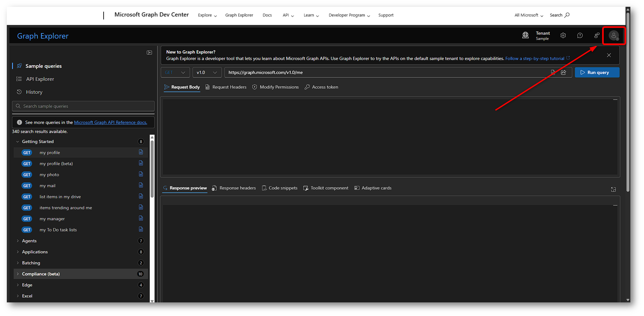Collapse the Getting Started category
This screenshot has height=316, width=644.
[18, 142]
